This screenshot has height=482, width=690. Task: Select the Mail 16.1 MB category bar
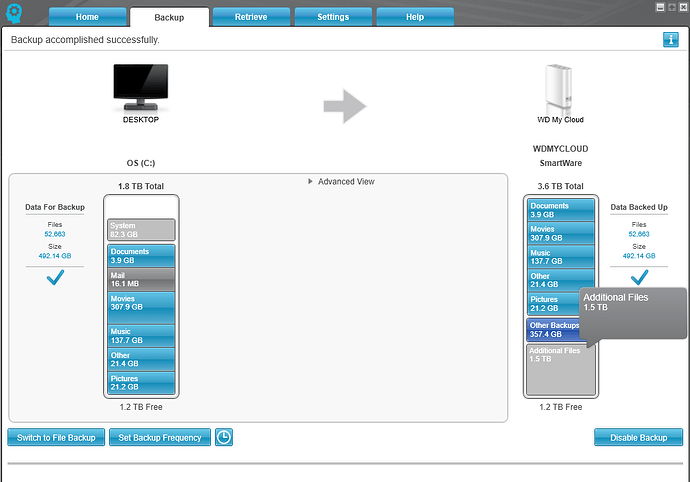point(141,280)
